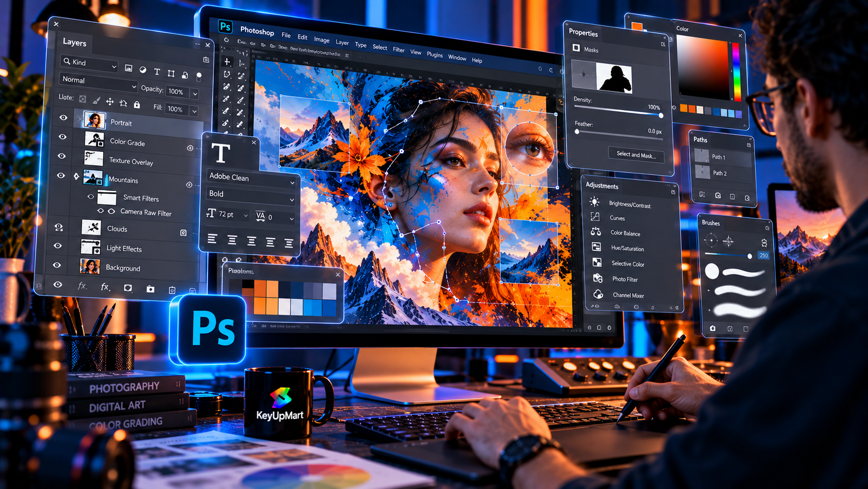Open the Opacity 100% dropdown arrow
The width and height of the screenshot is (868, 489).
pos(195,94)
